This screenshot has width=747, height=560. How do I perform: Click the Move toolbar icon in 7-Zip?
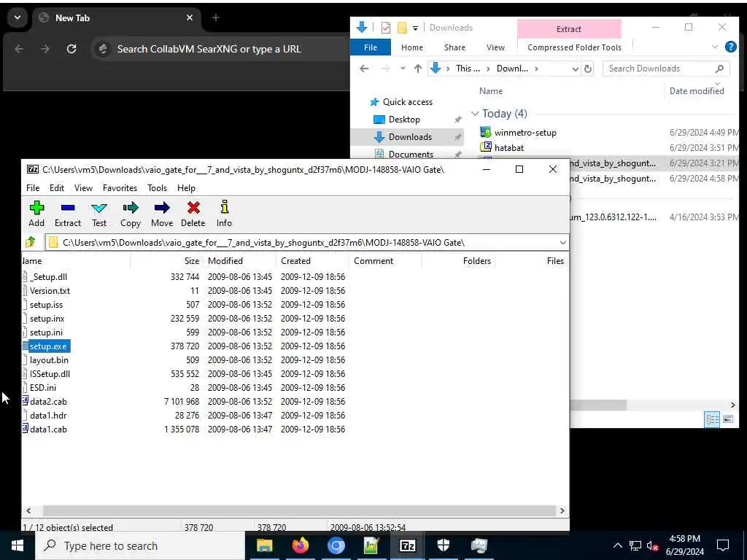[162, 214]
